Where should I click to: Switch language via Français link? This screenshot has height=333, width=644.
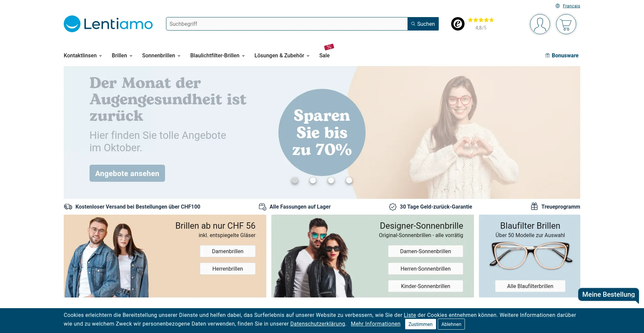click(571, 6)
